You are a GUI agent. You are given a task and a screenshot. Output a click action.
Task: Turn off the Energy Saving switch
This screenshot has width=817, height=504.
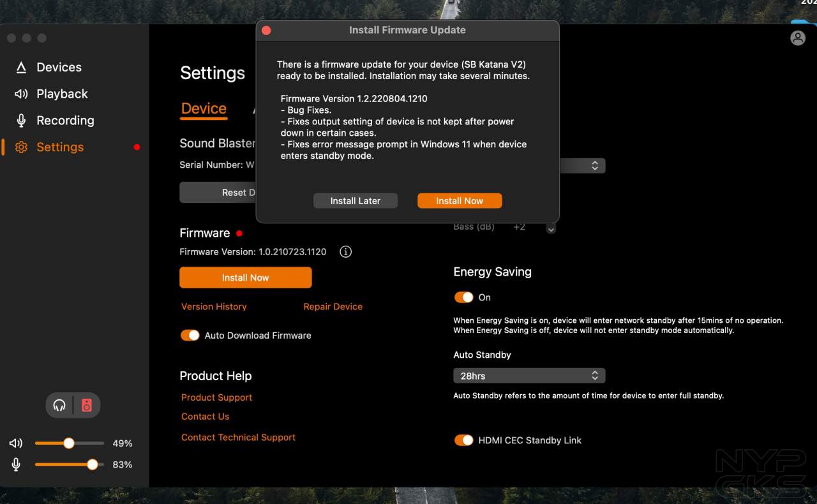click(x=464, y=297)
